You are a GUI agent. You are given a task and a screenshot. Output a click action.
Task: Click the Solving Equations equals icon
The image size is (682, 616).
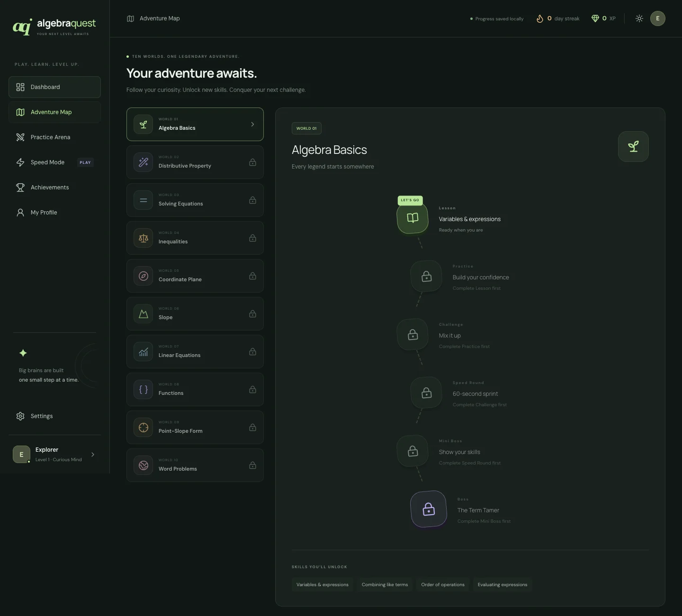tap(144, 200)
